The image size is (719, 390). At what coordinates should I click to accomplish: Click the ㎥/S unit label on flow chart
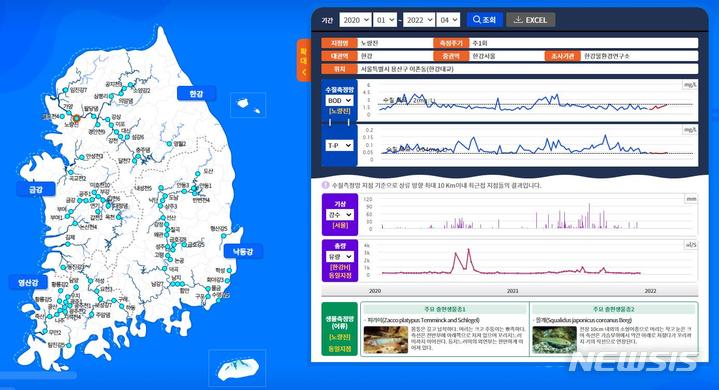tap(691, 245)
